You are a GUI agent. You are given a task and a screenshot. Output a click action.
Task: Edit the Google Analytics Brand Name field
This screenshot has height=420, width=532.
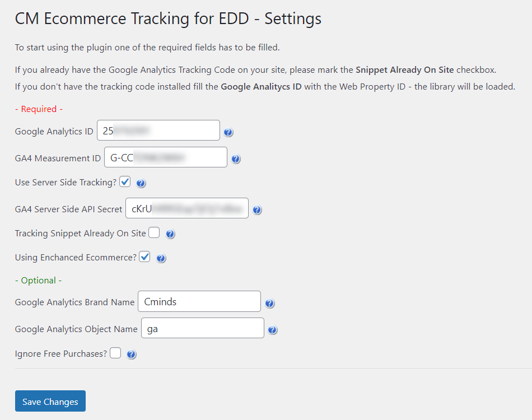[199, 301]
